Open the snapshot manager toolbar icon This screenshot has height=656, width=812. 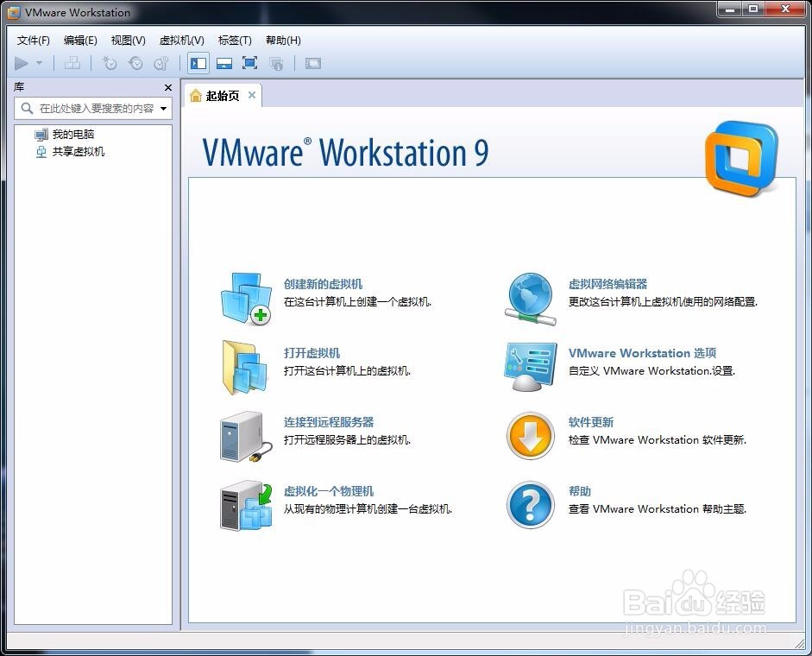click(161, 63)
